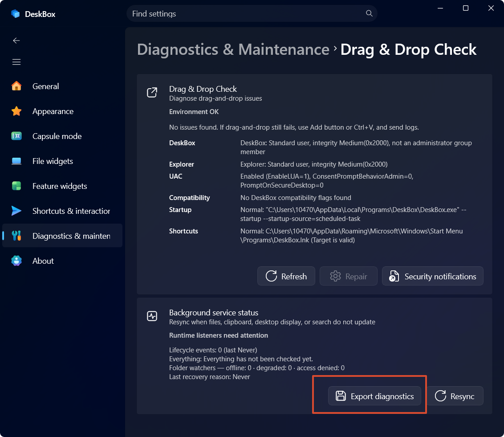
Task: Click the DeskBox row label in diagnostics
Action: [x=182, y=143]
